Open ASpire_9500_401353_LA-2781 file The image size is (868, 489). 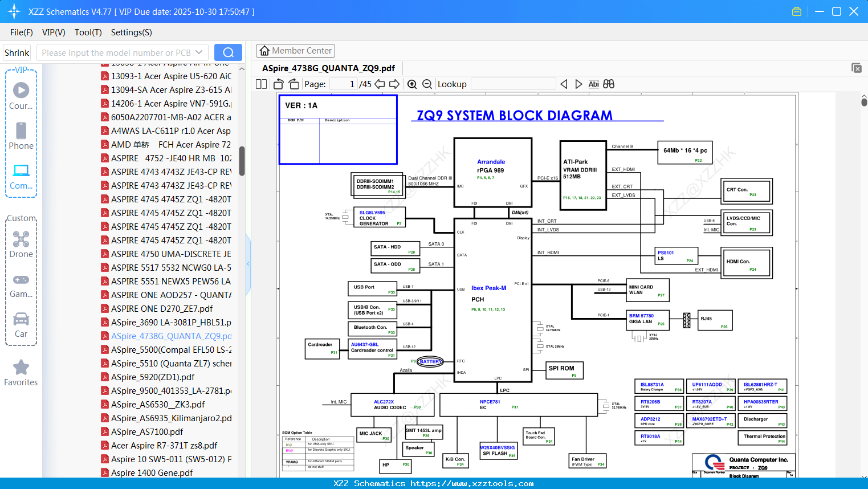(166, 390)
